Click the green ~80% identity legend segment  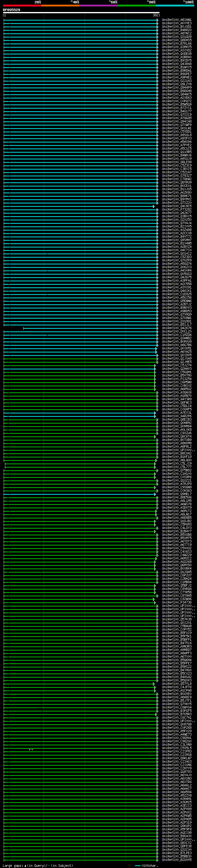coord(136,6)
